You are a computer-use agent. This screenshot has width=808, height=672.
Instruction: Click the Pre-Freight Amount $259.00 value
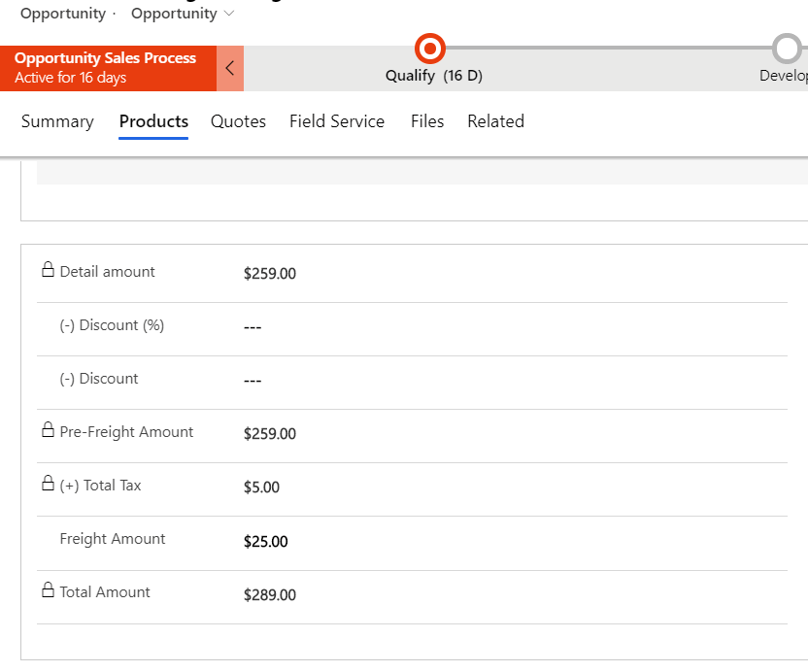270,434
